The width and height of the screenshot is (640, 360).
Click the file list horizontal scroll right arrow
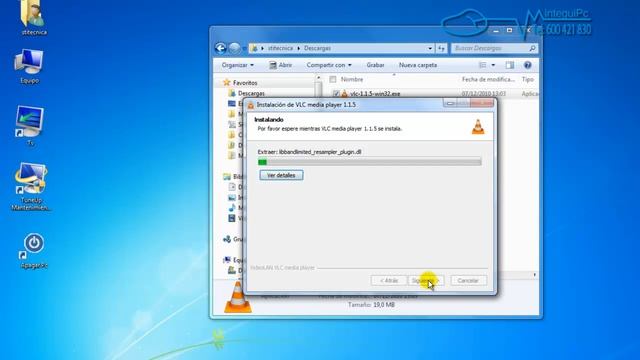coord(535,275)
